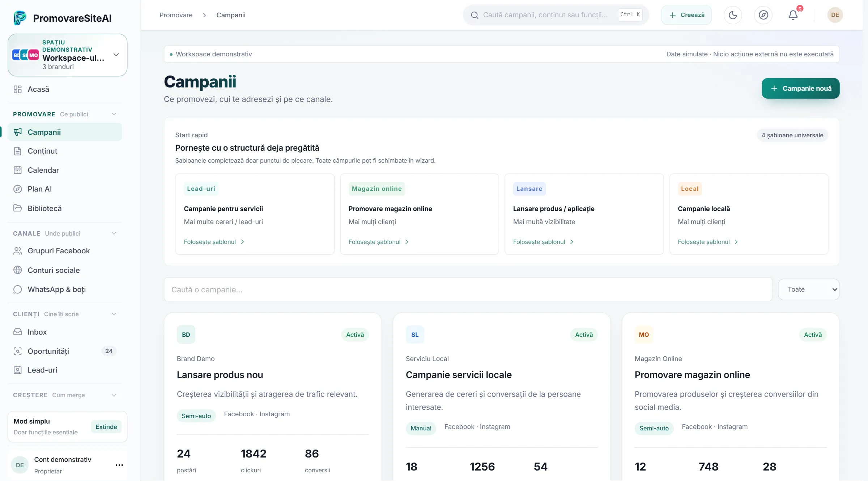Open the DE profile avatar in the top bar
The image size is (868, 481).
click(835, 15)
